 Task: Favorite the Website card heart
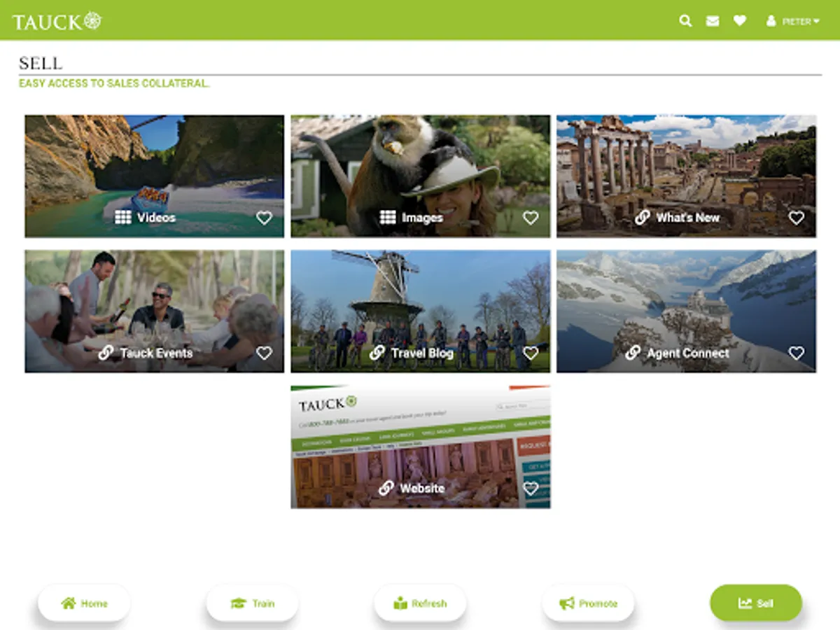pyautogui.click(x=531, y=488)
